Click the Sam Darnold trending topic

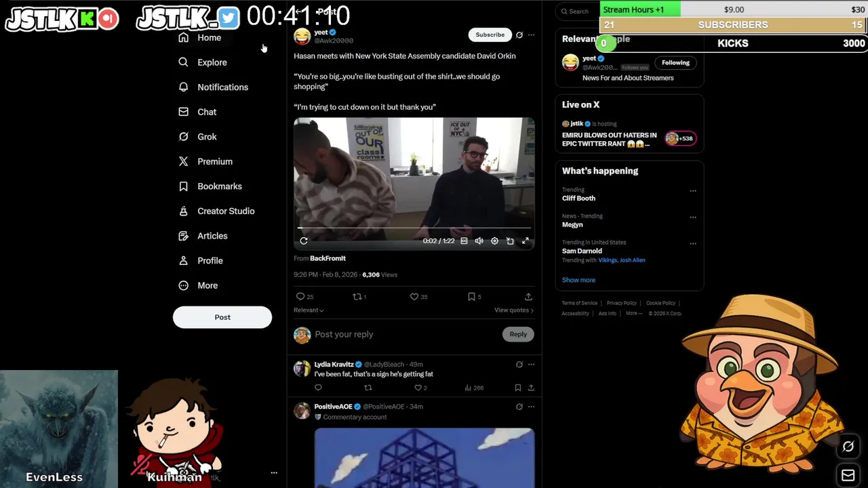[582, 251]
